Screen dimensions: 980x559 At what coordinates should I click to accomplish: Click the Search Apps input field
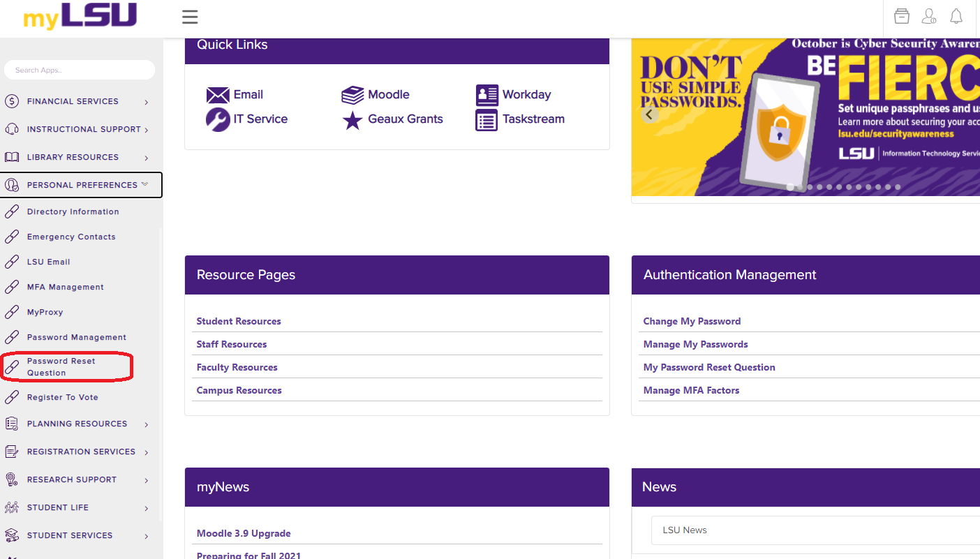point(80,70)
